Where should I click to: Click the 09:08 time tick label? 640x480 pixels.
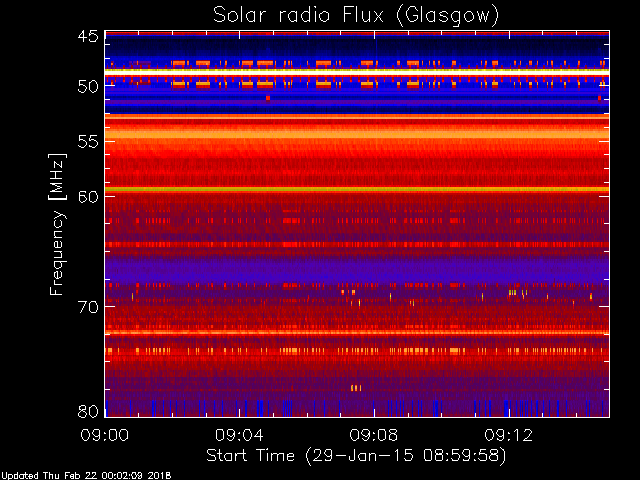374,435
